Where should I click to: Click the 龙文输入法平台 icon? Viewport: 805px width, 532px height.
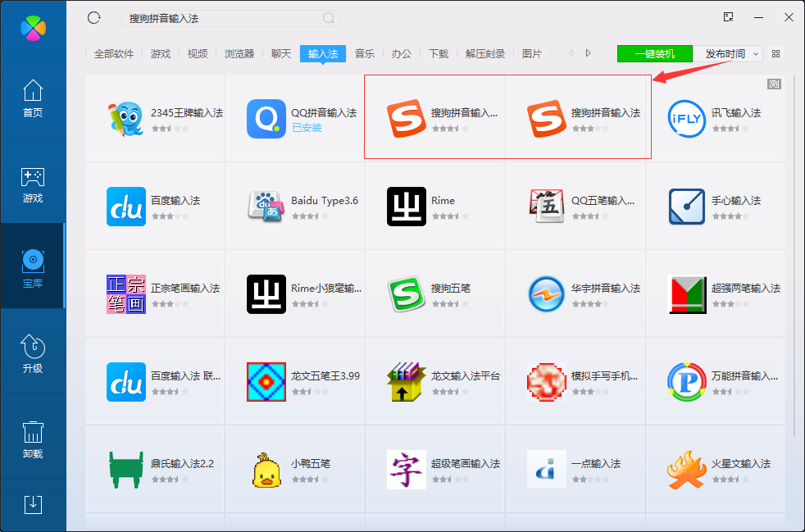(406, 382)
